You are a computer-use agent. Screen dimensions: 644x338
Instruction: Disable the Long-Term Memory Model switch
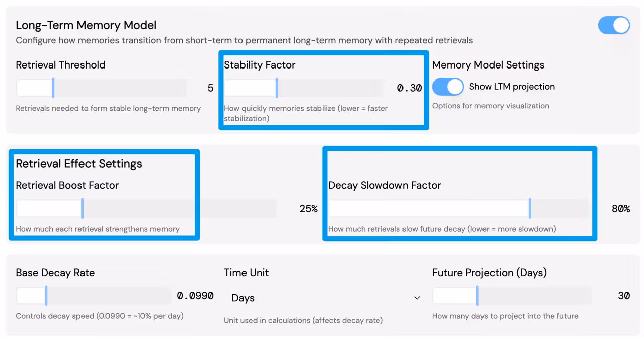pos(614,25)
